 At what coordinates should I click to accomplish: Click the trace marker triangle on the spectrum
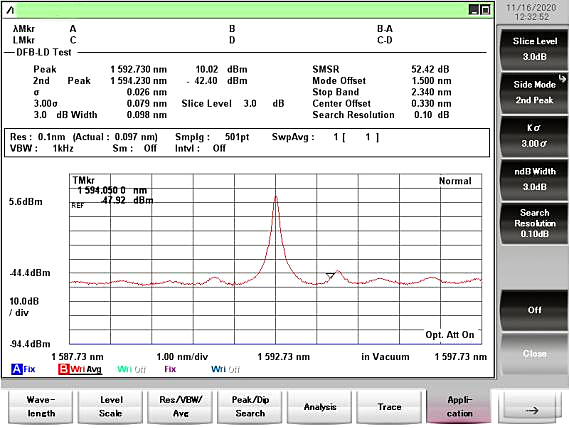[330, 276]
